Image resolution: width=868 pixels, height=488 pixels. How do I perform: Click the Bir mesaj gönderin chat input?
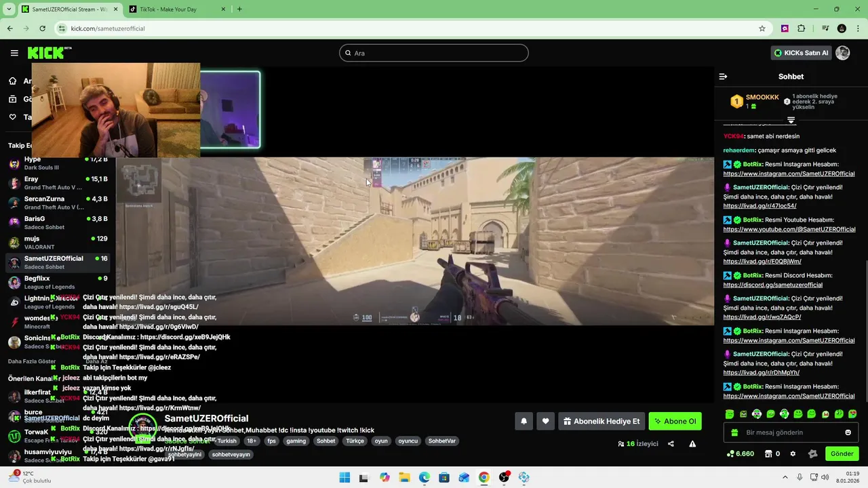[x=790, y=432]
